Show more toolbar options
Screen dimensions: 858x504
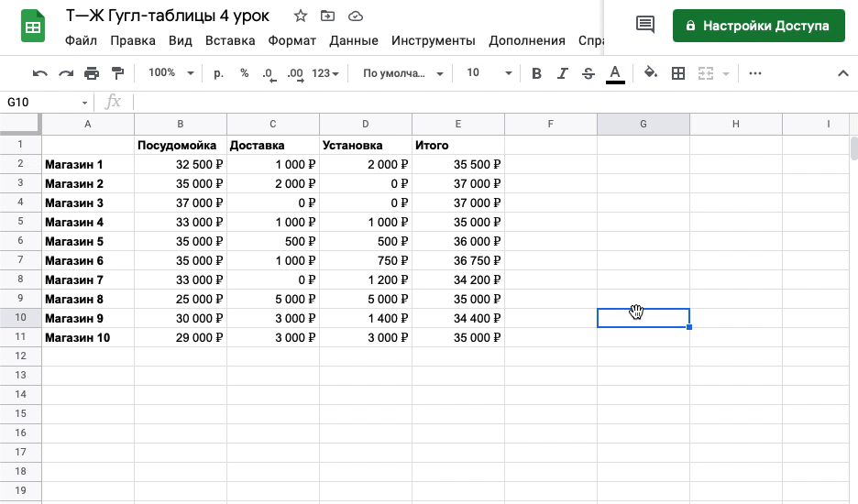pos(755,73)
